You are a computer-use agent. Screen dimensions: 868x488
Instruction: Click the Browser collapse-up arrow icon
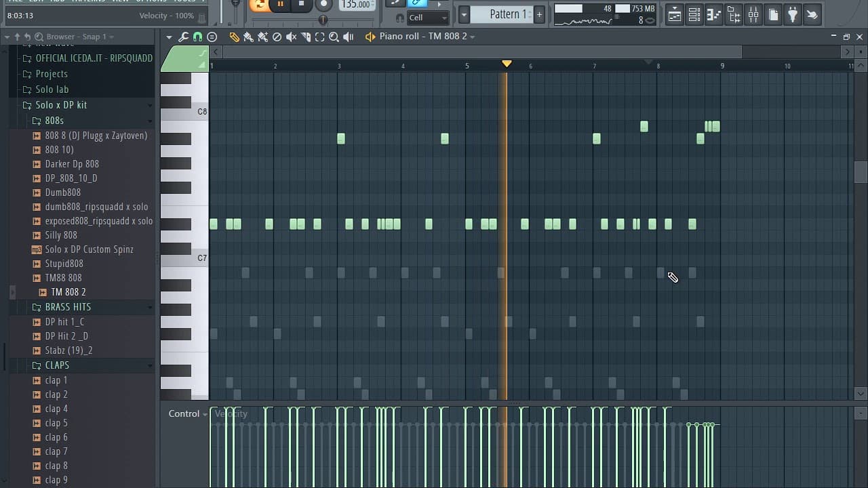tap(17, 37)
